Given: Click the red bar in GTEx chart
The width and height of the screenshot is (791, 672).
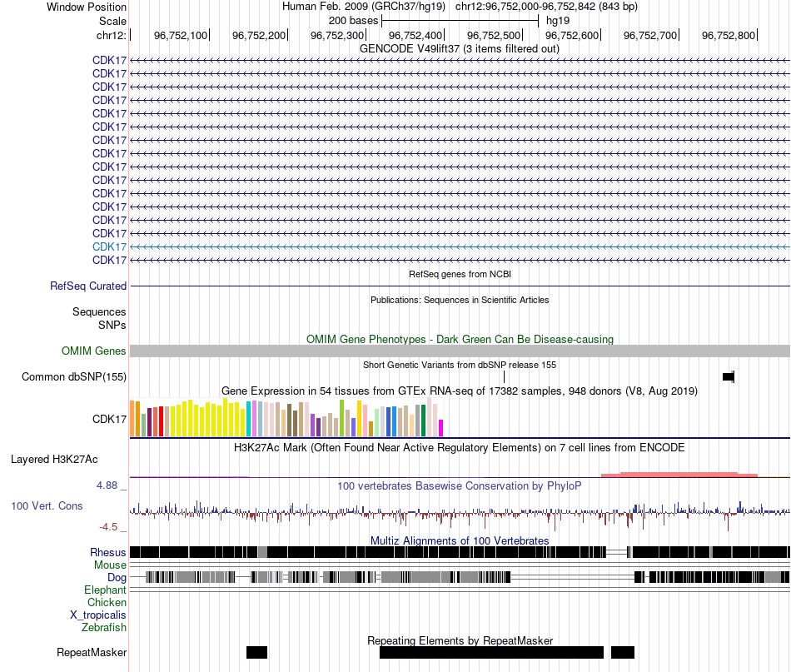Looking at the screenshot, I should tap(162, 421).
